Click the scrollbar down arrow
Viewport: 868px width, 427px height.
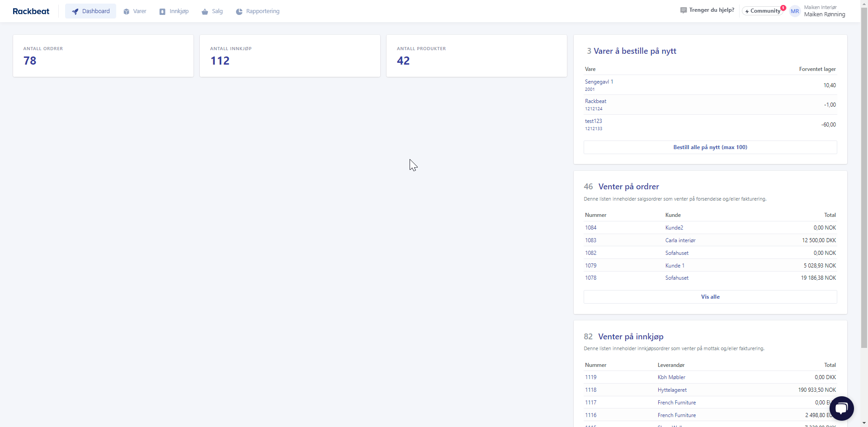[x=863, y=423]
